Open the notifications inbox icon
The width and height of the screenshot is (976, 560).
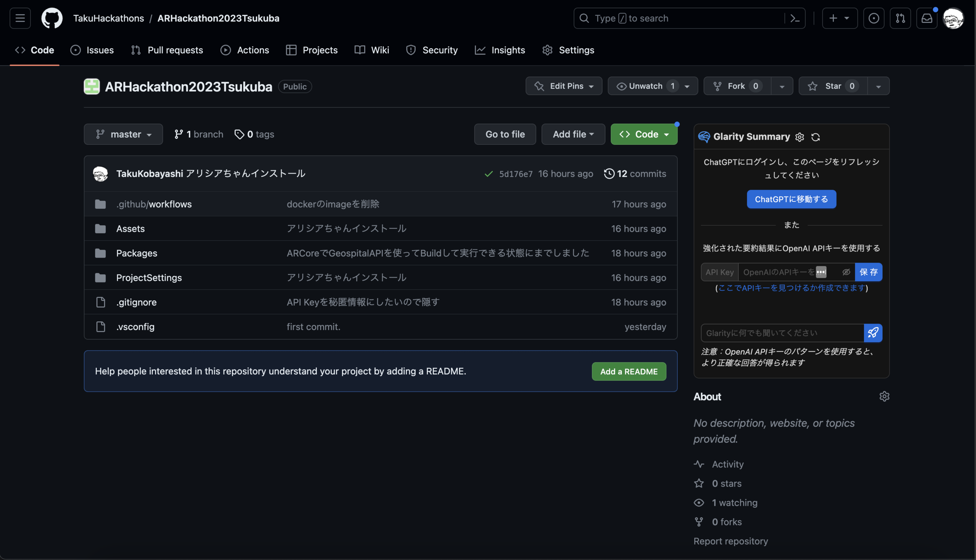(927, 18)
